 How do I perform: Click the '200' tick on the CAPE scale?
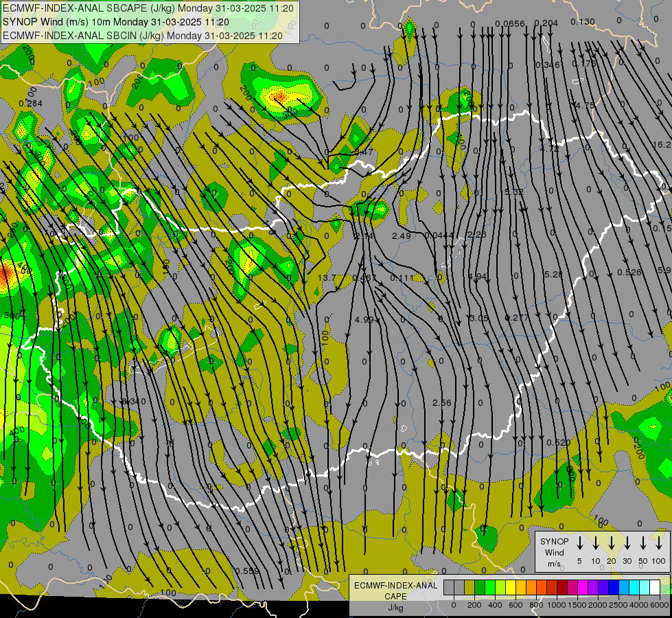(x=474, y=605)
